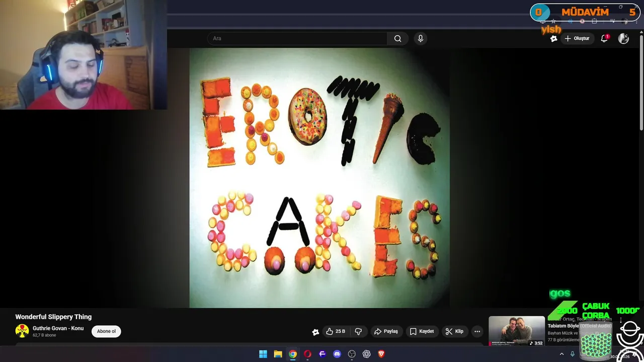Screen dimensions: 644x362
Task: Click the Erotic Cakes album art video
Action: coord(319,177)
